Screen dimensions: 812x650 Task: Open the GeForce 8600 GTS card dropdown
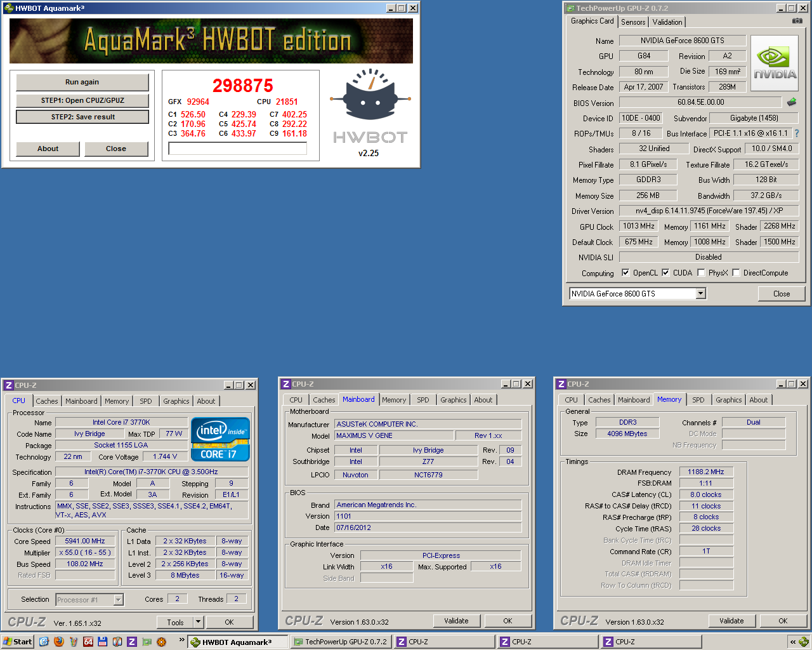coord(700,293)
